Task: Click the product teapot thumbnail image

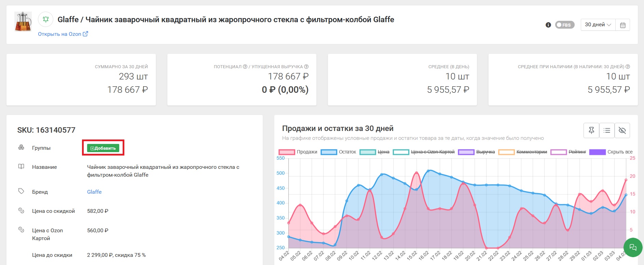Action: [x=23, y=21]
